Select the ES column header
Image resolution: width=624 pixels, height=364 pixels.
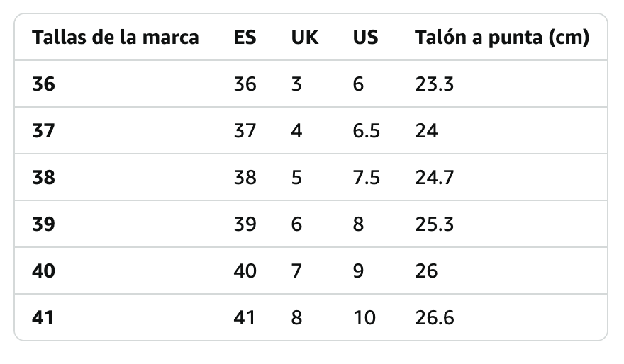(x=245, y=38)
